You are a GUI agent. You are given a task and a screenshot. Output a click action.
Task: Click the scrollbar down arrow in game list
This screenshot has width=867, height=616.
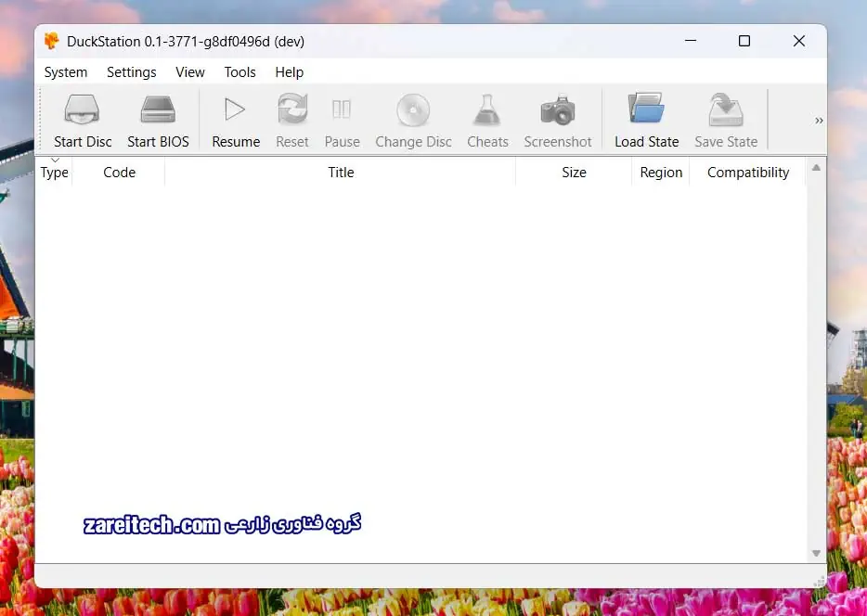click(x=816, y=553)
